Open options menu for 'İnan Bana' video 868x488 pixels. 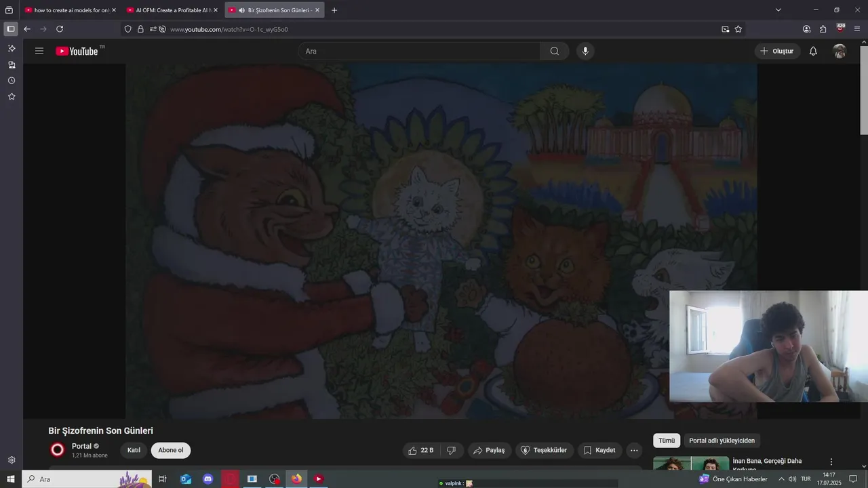[831, 462]
